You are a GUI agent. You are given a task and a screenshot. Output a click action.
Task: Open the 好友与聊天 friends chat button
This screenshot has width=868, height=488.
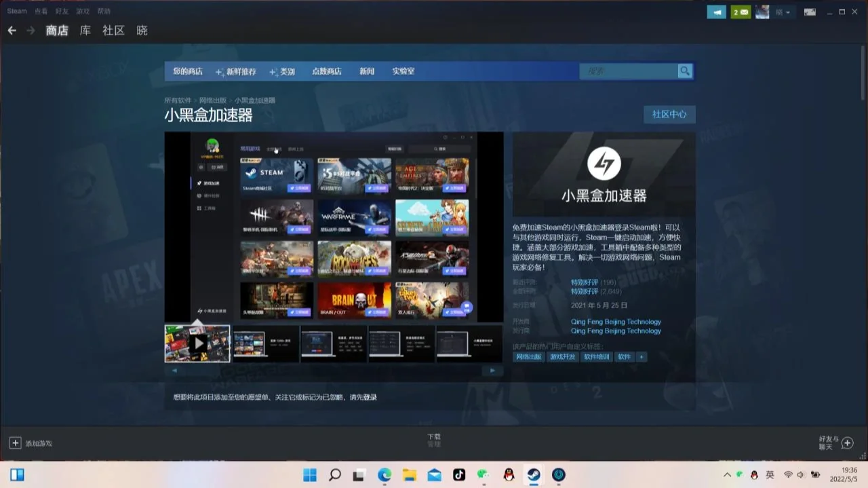point(835,443)
